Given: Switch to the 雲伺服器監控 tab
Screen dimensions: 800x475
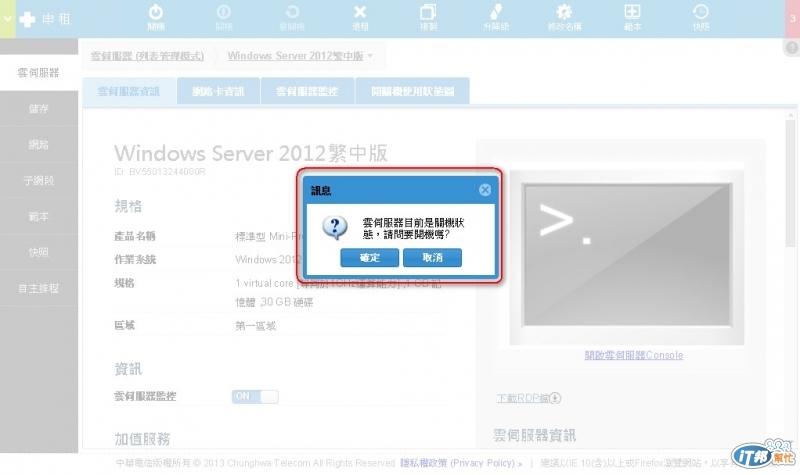Looking at the screenshot, I should coord(307,91).
